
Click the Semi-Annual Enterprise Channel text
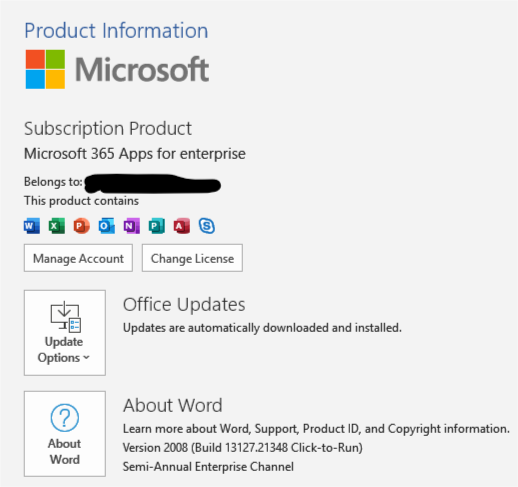click(x=208, y=467)
